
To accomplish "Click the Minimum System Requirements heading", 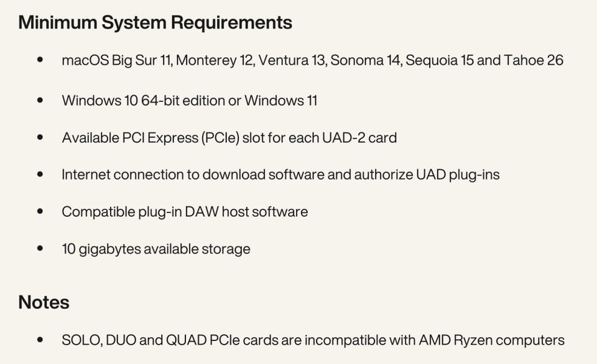I will tap(155, 22).
